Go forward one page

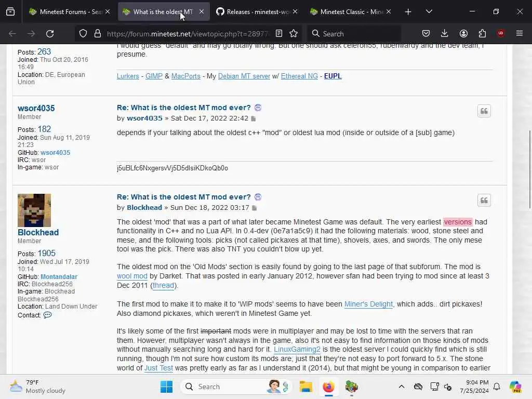pos(31,34)
